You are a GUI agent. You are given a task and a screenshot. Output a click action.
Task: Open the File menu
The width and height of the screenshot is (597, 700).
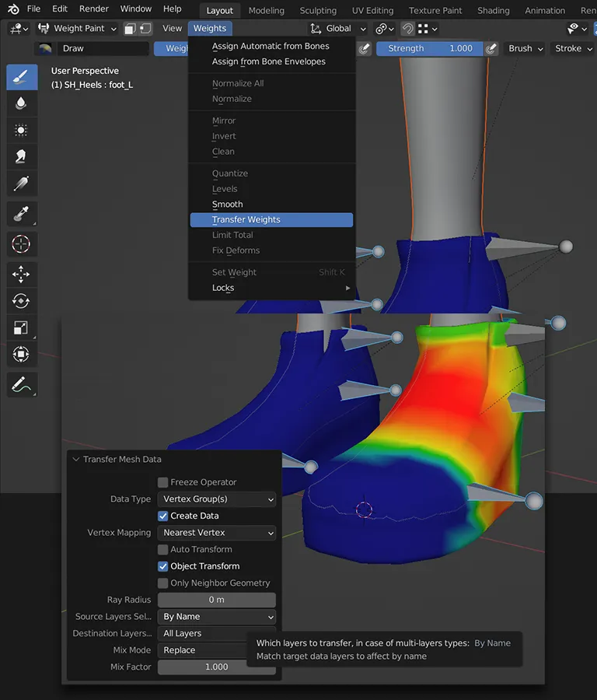coord(33,9)
